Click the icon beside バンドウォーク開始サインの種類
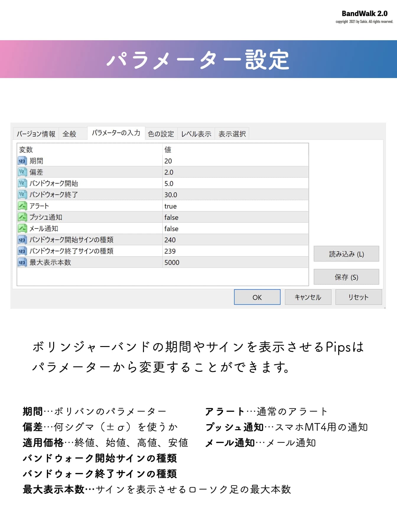397x532 pixels. [22, 239]
